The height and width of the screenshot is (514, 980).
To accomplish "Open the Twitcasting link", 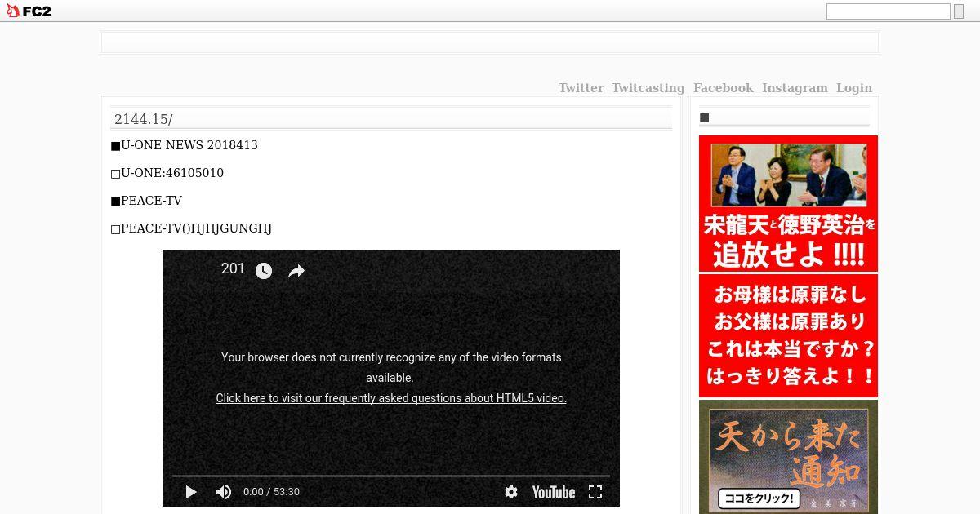I will (x=648, y=88).
